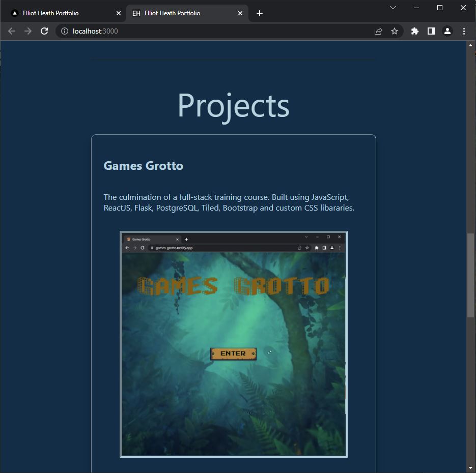Viewport: 476px width, 473px height.
Task: Click the forward navigation arrow
Action: [27, 31]
